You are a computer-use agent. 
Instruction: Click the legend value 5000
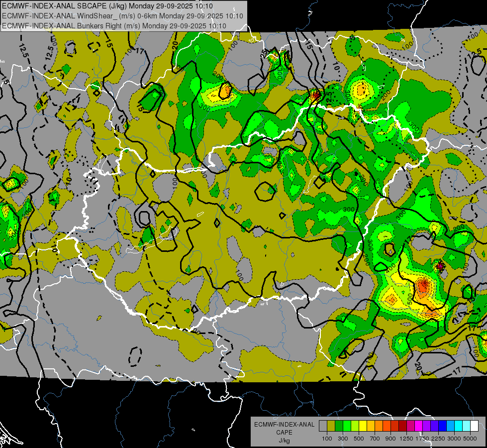(x=470, y=439)
